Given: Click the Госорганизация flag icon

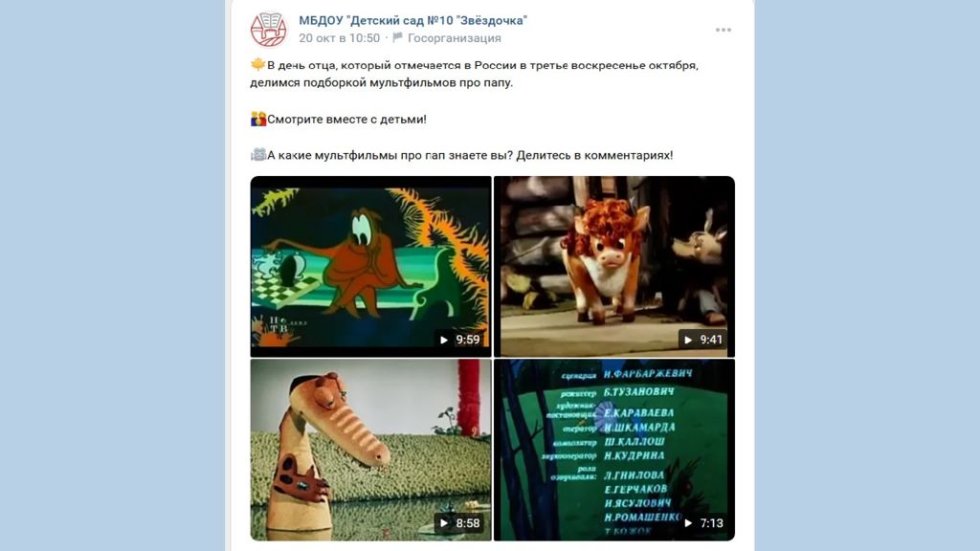Looking at the screenshot, I should point(397,37).
